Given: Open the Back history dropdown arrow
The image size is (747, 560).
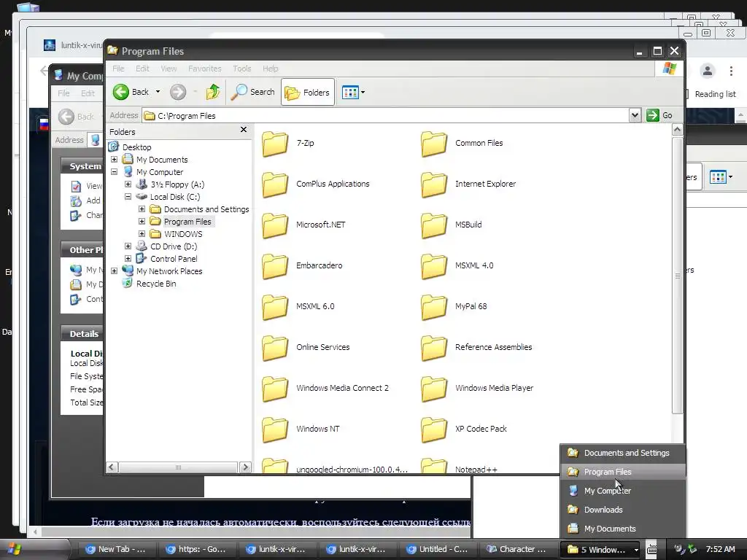Looking at the screenshot, I should click(x=158, y=92).
